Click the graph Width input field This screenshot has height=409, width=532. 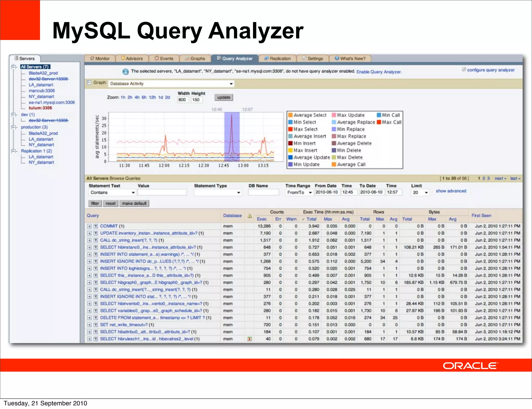point(183,100)
